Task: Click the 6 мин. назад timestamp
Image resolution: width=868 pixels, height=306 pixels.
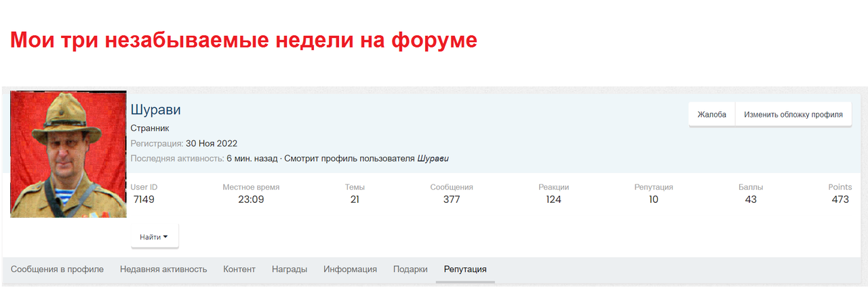Action: (x=252, y=159)
